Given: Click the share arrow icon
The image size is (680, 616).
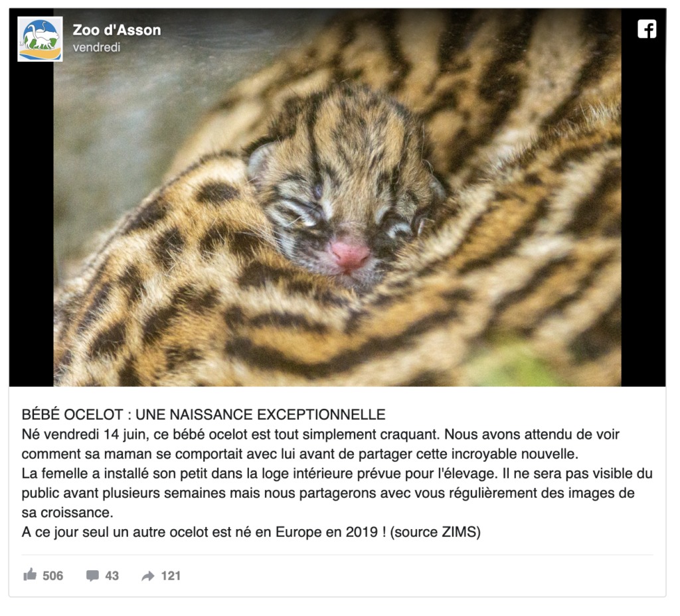Looking at the screenshot, I should click(x=148, y=576).
